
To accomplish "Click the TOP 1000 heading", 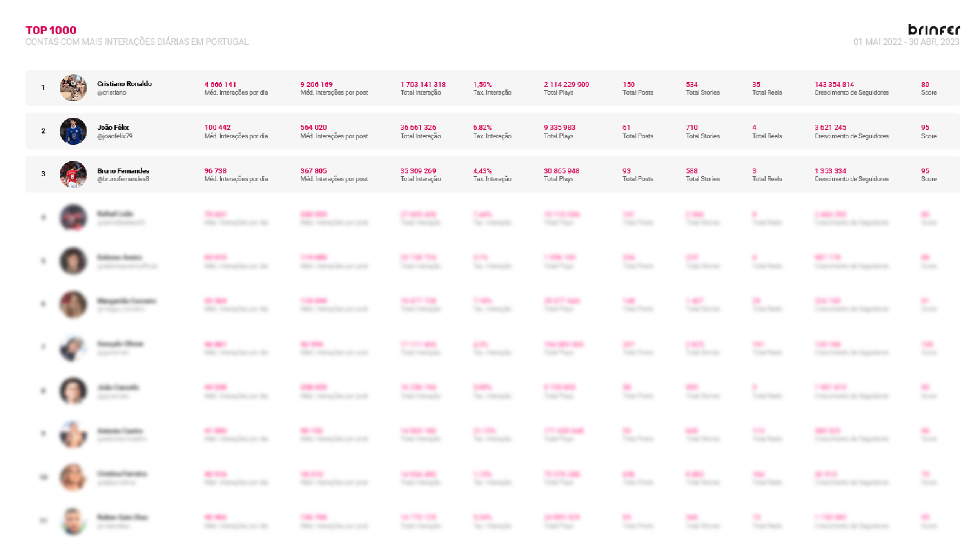I will [51, 30].
